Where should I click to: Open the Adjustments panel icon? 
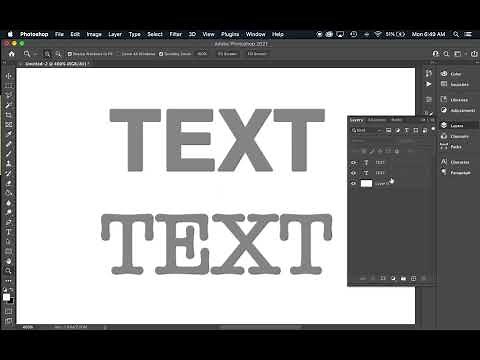pyautogui.click(x=444, y=110)
